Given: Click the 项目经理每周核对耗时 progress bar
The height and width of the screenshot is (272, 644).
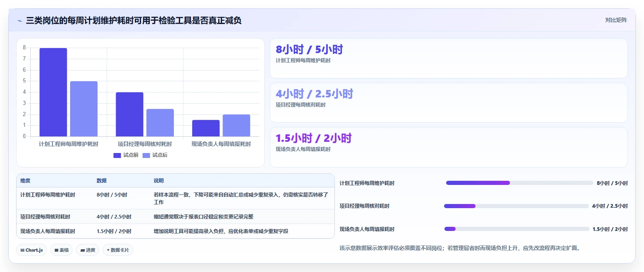Looking at the screenshot, I should pyautogui.click(x=516, y=206).
